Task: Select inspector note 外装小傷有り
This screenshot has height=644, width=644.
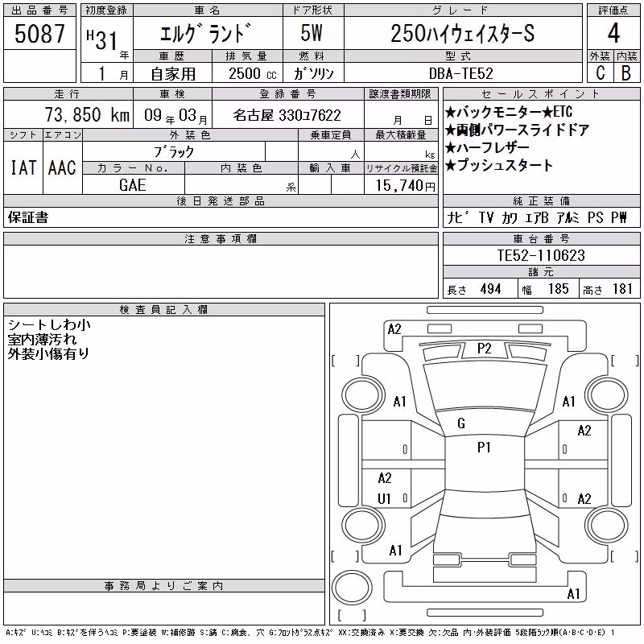Action: point(48,354)
